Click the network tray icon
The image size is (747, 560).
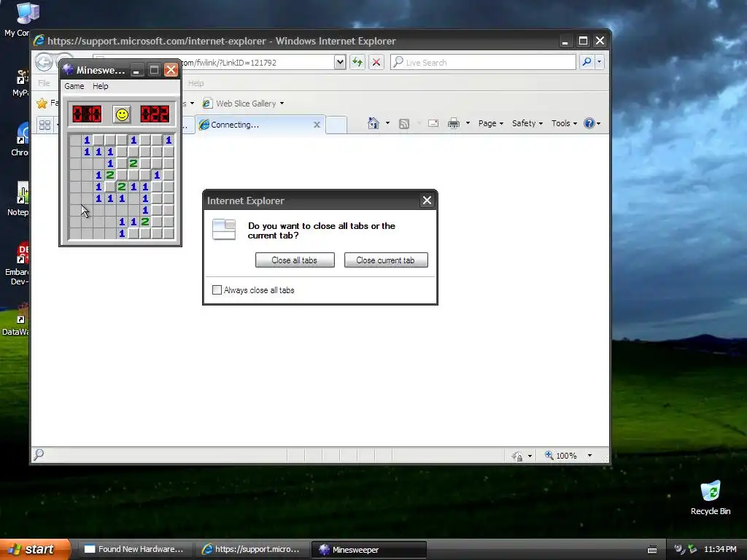[692, 550]
